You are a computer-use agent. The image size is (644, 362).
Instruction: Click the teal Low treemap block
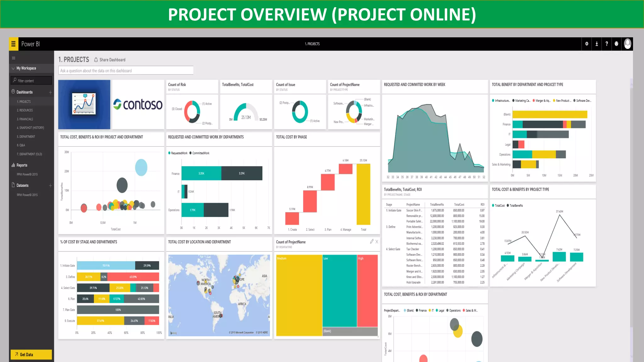pyautogui.click(x=340, y=291)
